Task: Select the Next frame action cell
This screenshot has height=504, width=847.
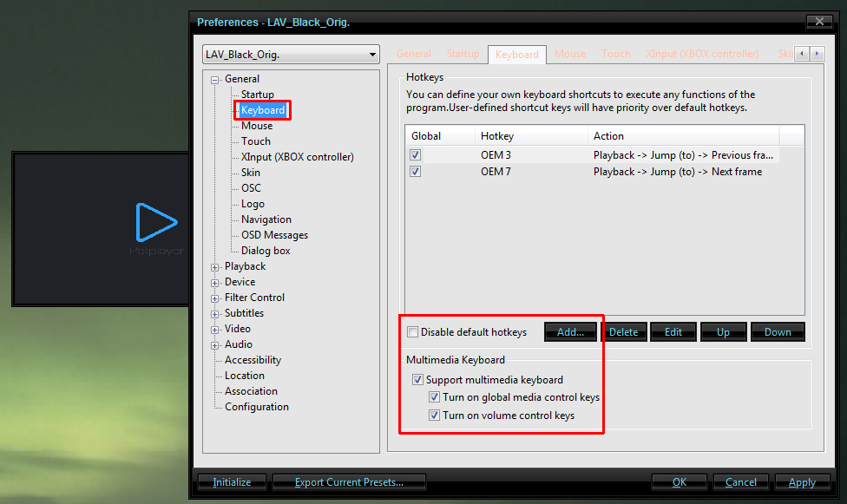Action: (678, 172)
